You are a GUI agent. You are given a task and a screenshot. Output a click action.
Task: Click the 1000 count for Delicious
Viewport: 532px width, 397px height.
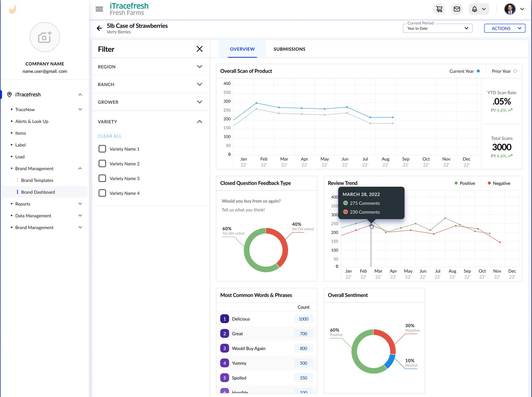[x=304, y=319]
